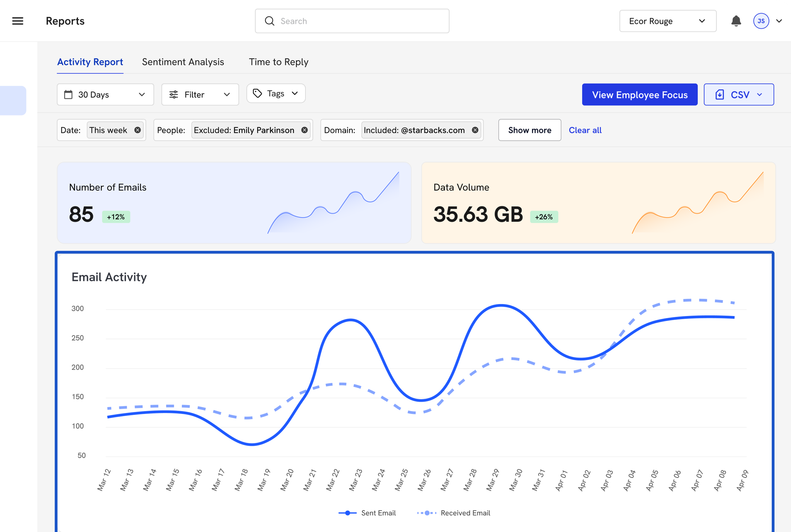Switch to the Sentiment Analysis tab
This screenshot has width=791, height=532.
coord(183,62)
